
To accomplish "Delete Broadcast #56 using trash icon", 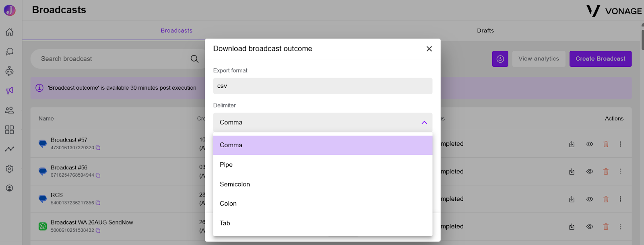I will 606,171.
